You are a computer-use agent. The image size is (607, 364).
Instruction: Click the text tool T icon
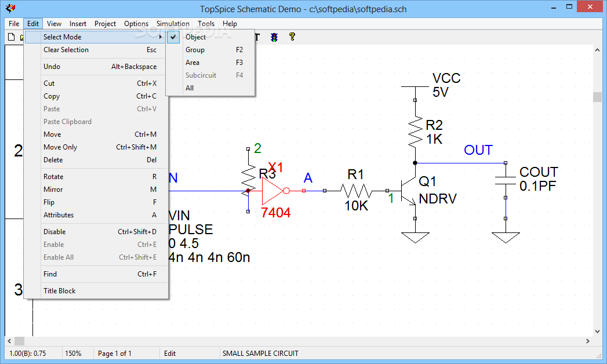pyautogui.click(x=257, y=37)
